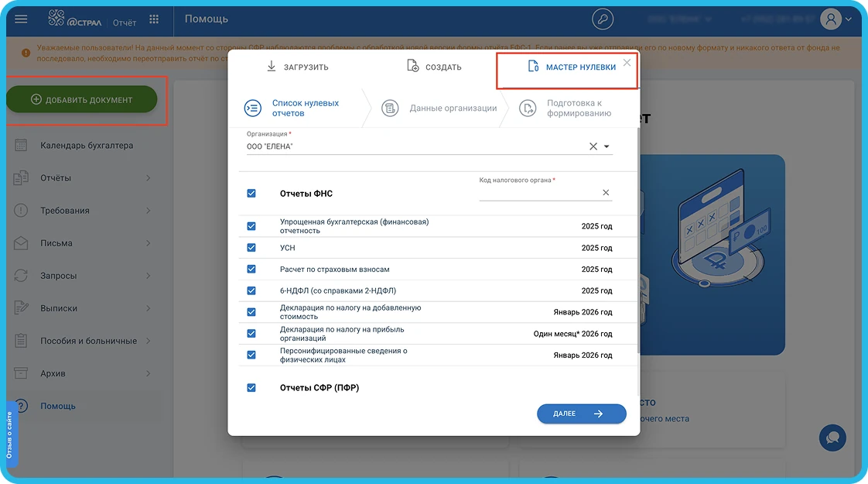Clear the selected organization with X icon
Screen dimensions: 868x484
pyautogui.click(x=593, y=146)
